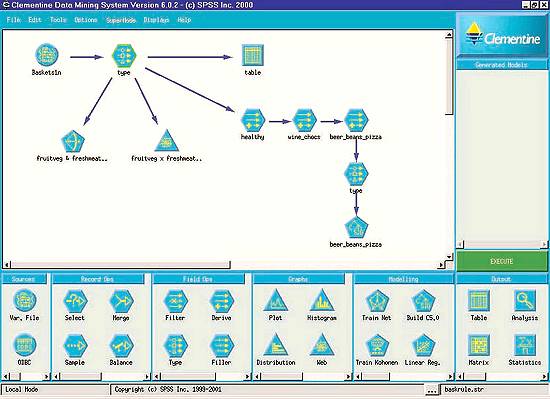Pick the Merge record op icon
The width and height of the screenshot is (550, 399).
(121, 301)
